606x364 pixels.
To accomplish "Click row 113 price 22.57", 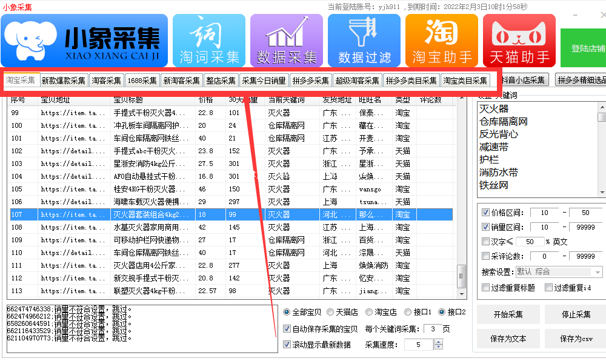I will coord(207,291).
